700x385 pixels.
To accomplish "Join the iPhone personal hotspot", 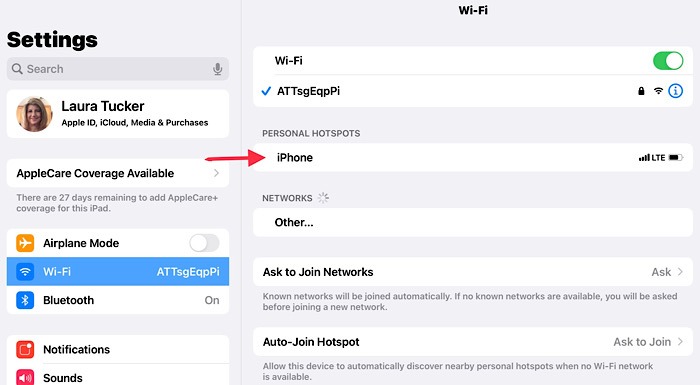I will coord(473,158).
